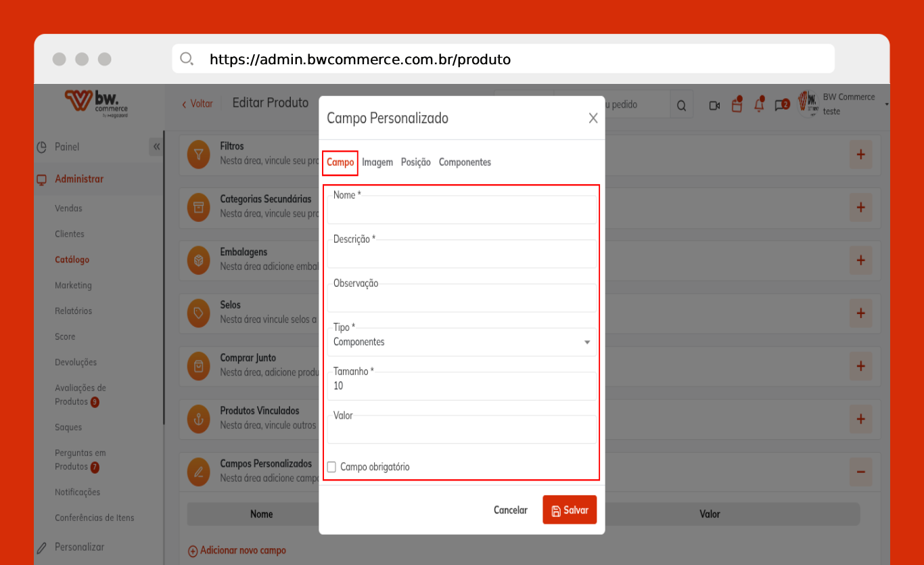Open Vendas in the sidebar
924x565 pixels.
(x=68, y=208)
